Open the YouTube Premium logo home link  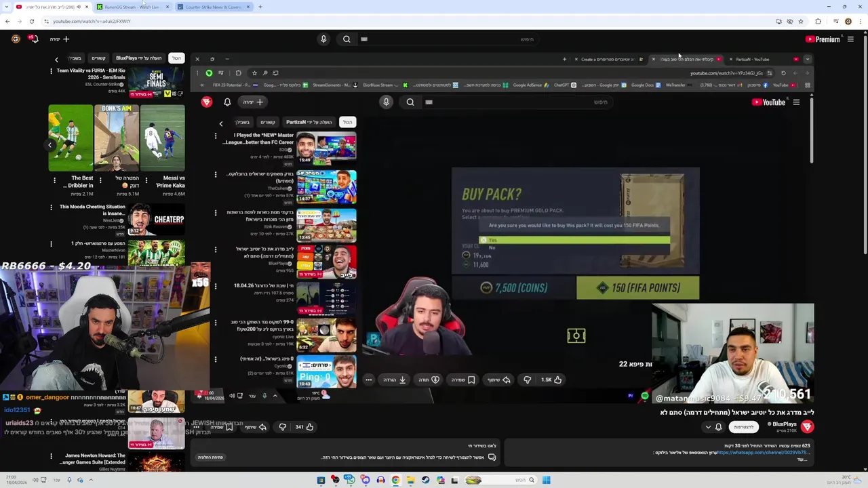[x=823, y=39]
